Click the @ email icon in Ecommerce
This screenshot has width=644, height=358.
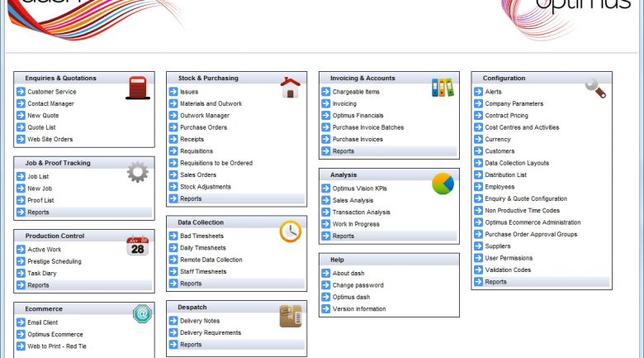pos(142,314)
